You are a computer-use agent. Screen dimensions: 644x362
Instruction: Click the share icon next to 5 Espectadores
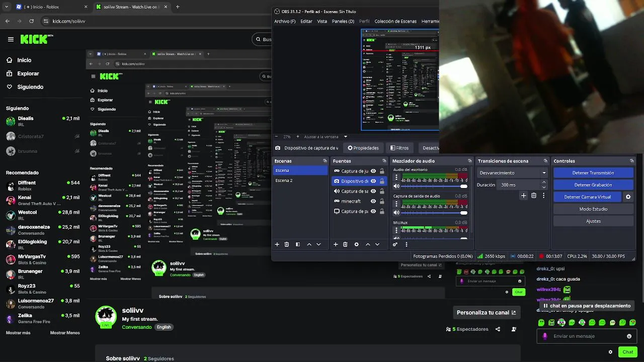(498, 329)
